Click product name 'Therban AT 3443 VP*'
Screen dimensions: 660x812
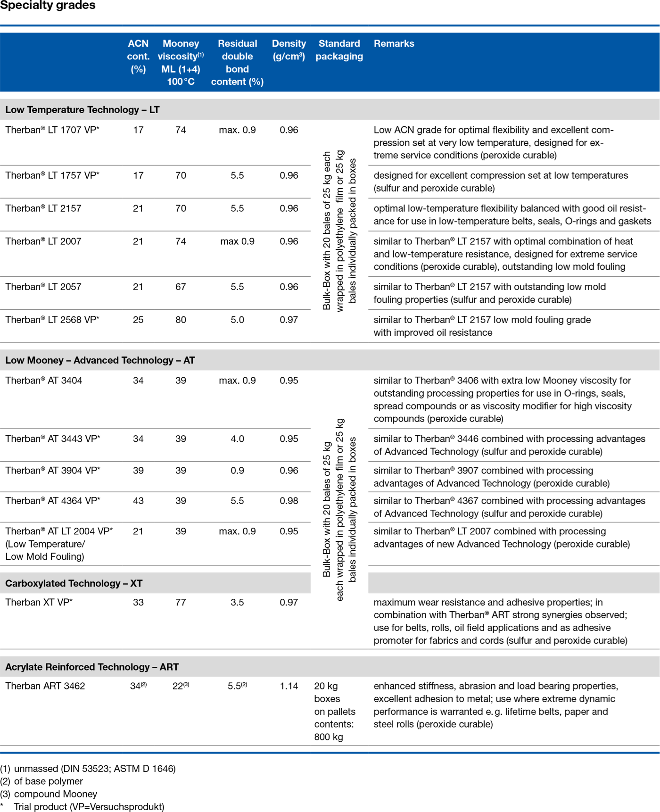click(53, 439)
